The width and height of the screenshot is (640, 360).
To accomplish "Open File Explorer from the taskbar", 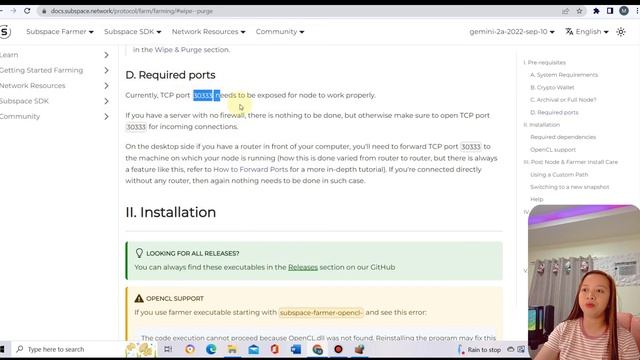I will (x=232, y=349).
